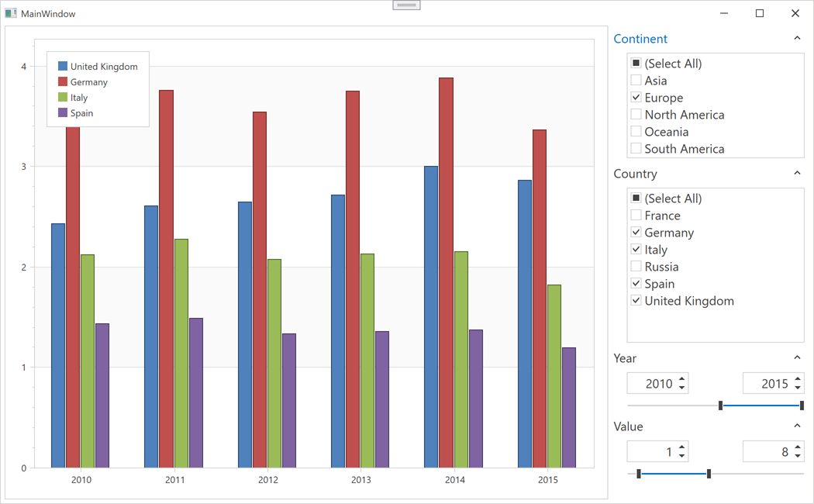
Task: Check the Asia continent checkbox
Action: (x=636, y=80)
